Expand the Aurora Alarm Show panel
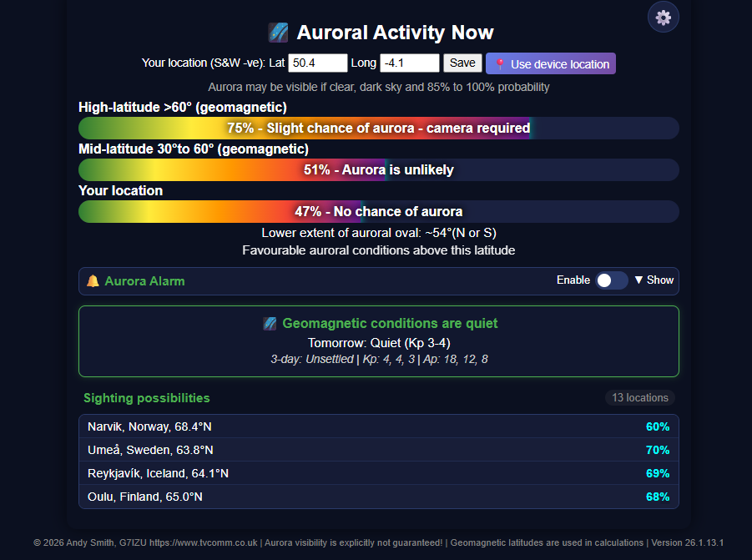The height and width of the screenshot is (560, 752). click(654, 280)
